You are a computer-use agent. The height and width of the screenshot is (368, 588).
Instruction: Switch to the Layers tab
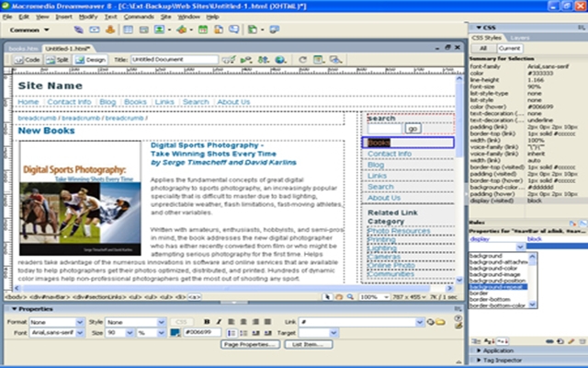coord(520,38)
